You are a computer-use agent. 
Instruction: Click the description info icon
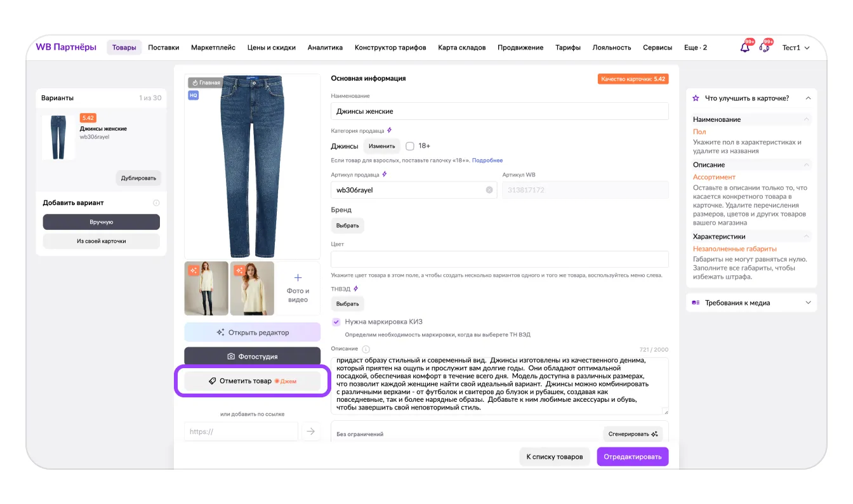(366, 349)
